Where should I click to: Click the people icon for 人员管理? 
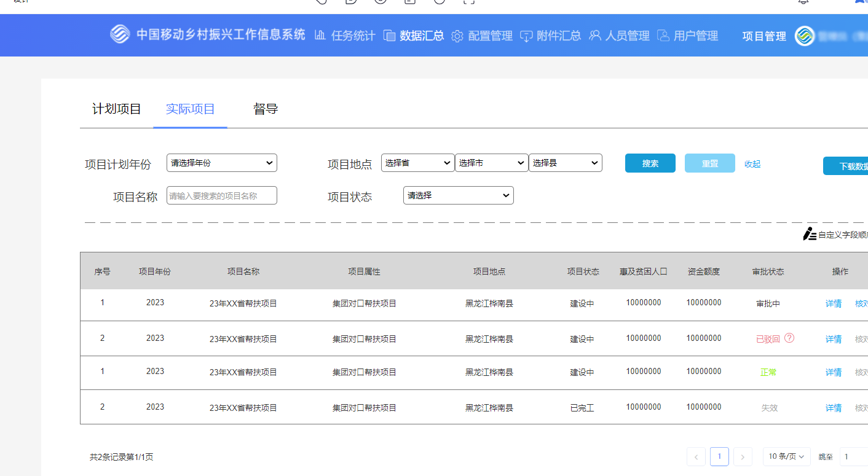pyautogui.click(x=595, y=35)
